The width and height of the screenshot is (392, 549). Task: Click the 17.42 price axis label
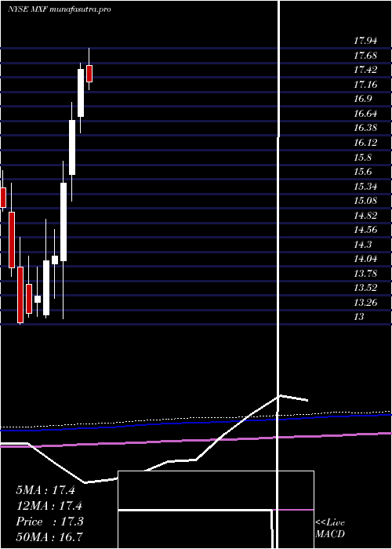click(365, 70)
